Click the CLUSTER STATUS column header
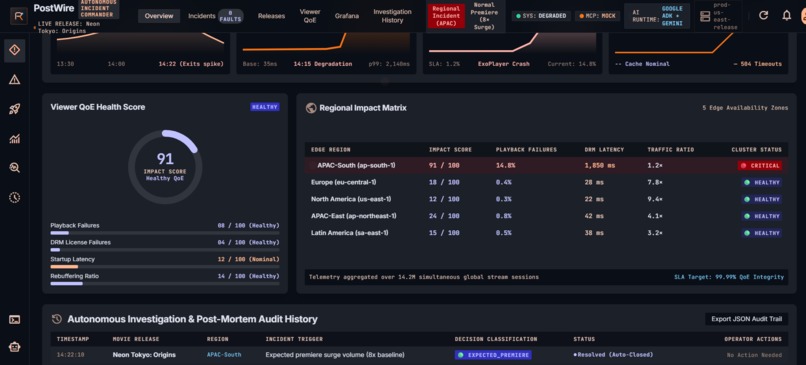This screenshot has width=806, height=365. [x=757, y=150]
